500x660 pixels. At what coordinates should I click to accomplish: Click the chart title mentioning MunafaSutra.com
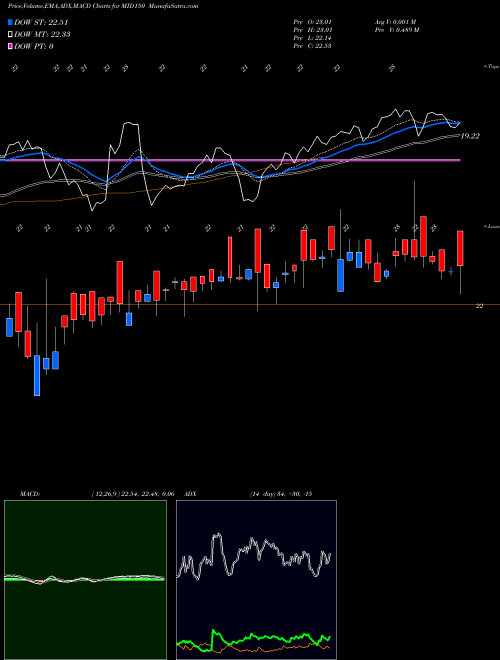103,6
